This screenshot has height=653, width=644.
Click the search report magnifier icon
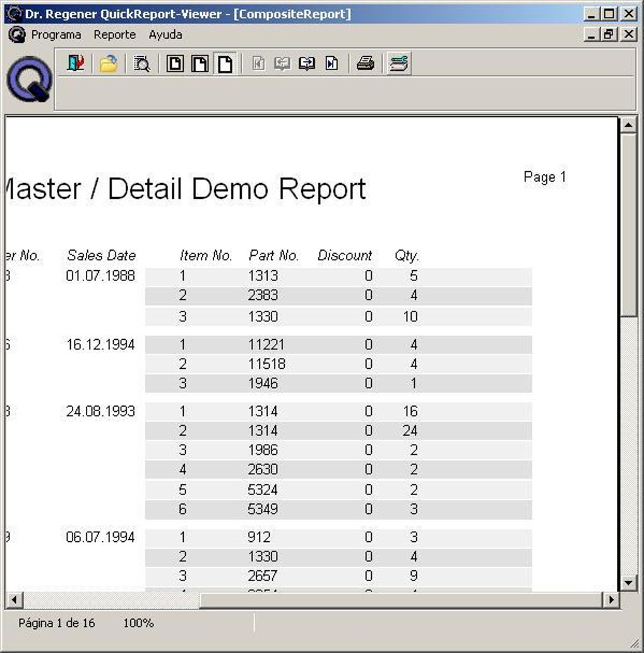pos(141,63)
